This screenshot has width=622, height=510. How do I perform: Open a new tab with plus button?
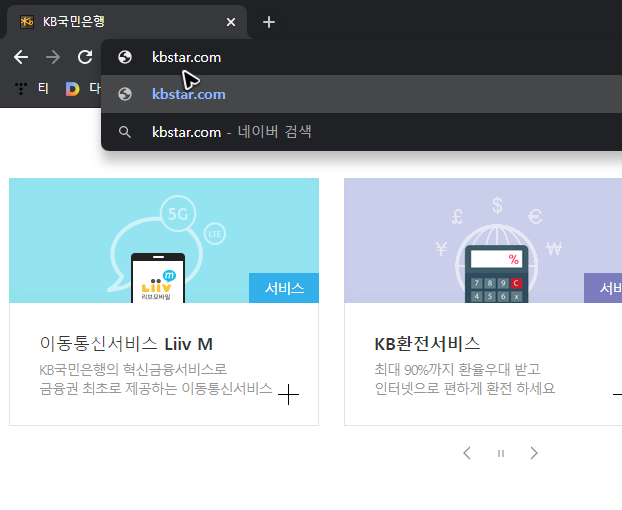[x=269, y=22]
